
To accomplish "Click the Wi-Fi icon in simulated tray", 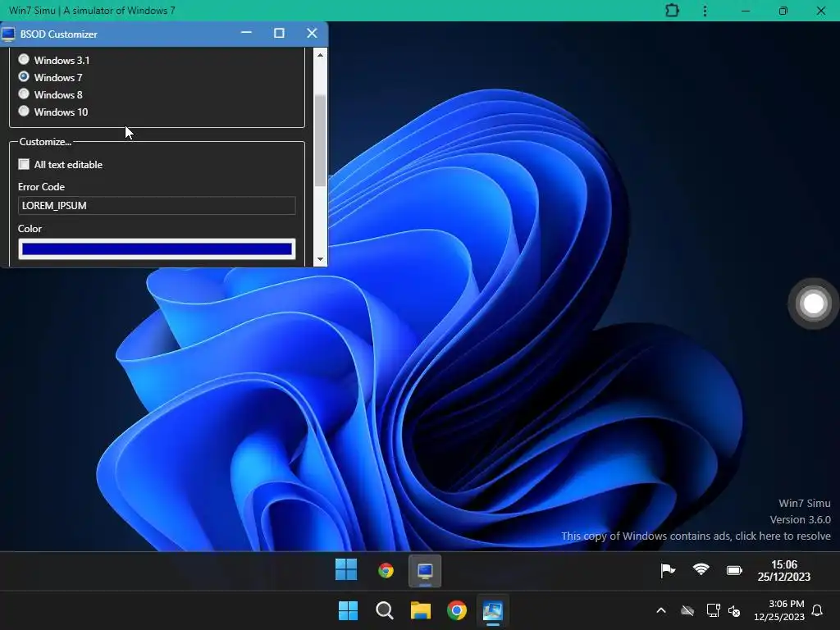I will pyautogui.click(x=701, y=569).
